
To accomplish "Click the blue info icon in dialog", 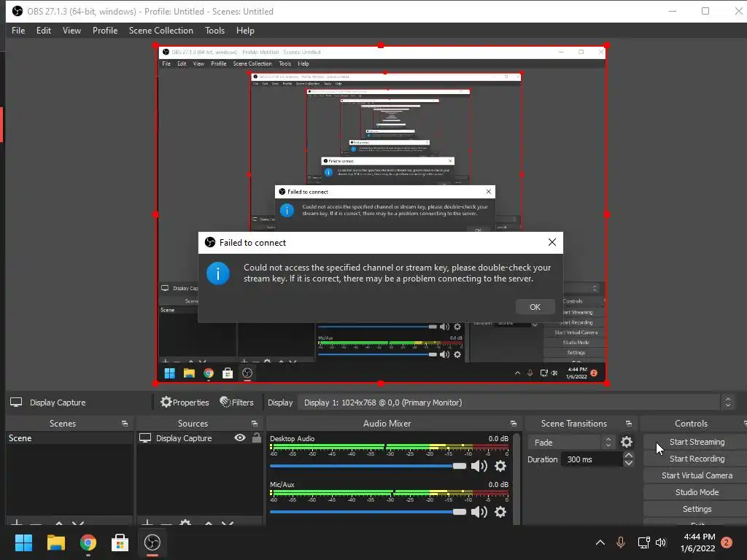I will click(218, 273).
